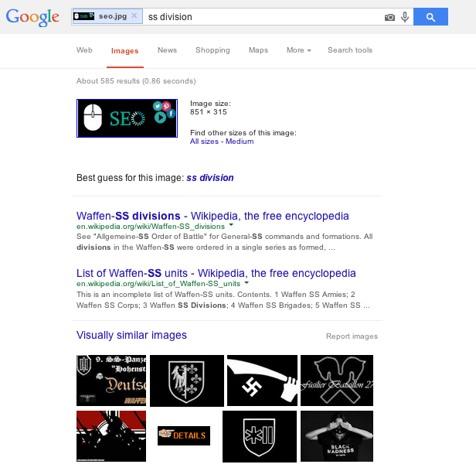Expand the More menu dropdown
This screenshot has height=471, width=476.
(x=299, y=50)
